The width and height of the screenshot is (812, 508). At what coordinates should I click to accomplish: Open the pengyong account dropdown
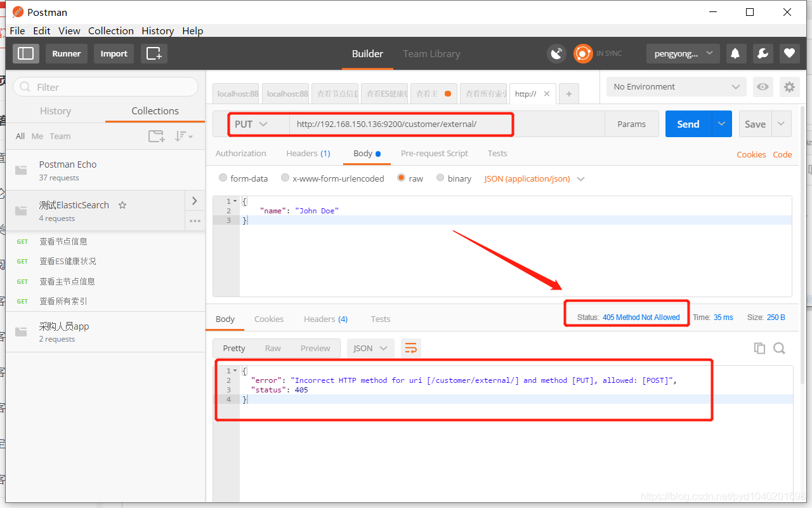683,53
